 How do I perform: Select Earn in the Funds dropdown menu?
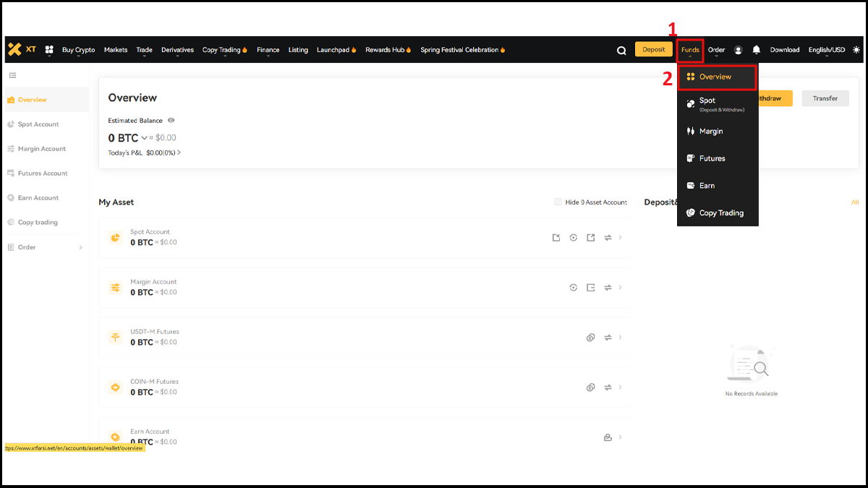pyautogui.click(x=718, y=186)
